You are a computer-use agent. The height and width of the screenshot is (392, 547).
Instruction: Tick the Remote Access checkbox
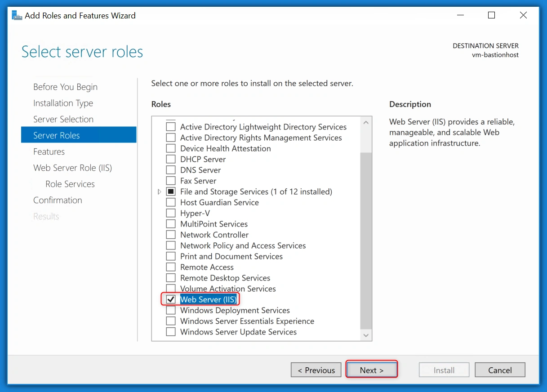point(171,267)
